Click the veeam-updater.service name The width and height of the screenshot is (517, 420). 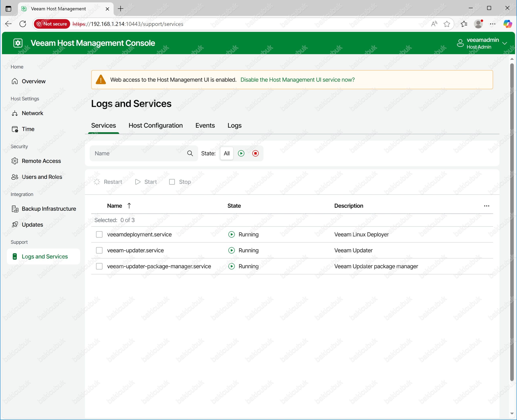point(136,250)
